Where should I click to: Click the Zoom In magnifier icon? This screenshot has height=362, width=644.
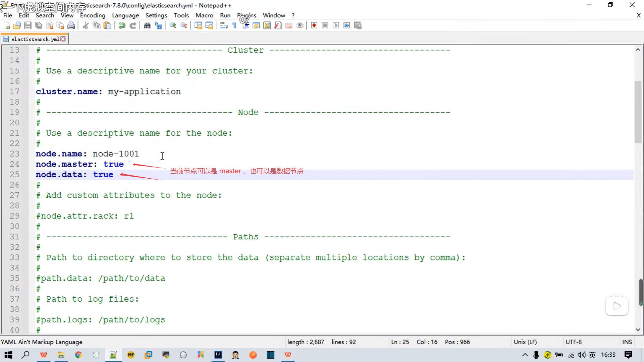pos(173,25)
